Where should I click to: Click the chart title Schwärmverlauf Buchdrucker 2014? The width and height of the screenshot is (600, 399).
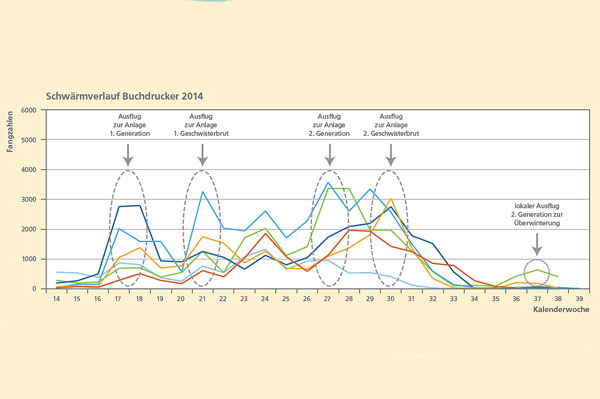[124, 96]
